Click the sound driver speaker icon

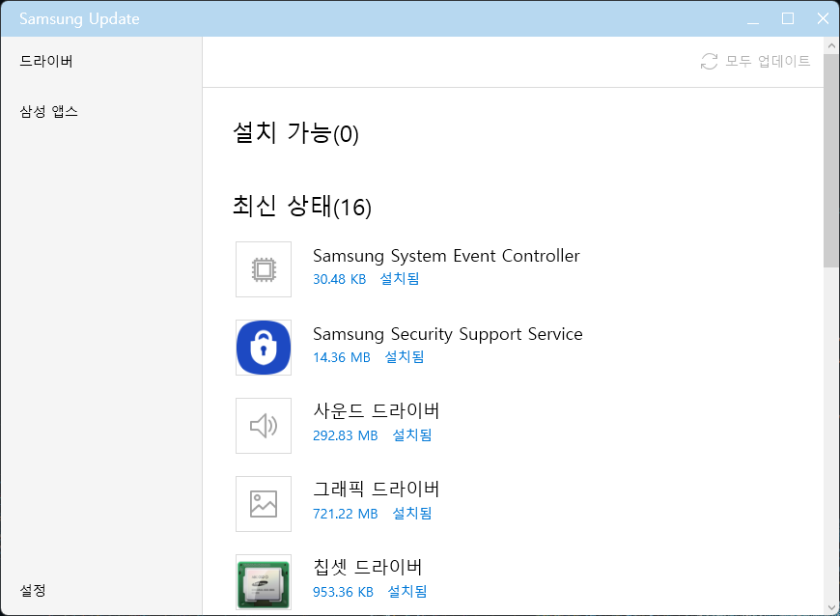[x=263, y=426]
